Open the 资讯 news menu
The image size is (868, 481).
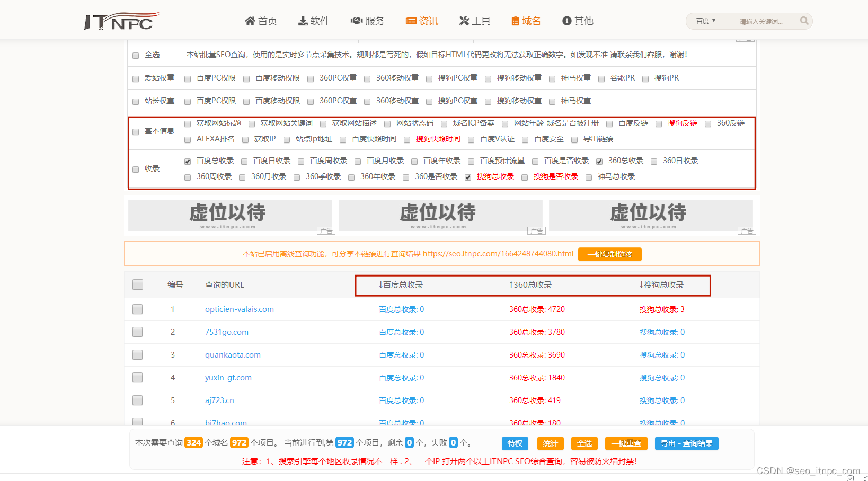(422, 21)
